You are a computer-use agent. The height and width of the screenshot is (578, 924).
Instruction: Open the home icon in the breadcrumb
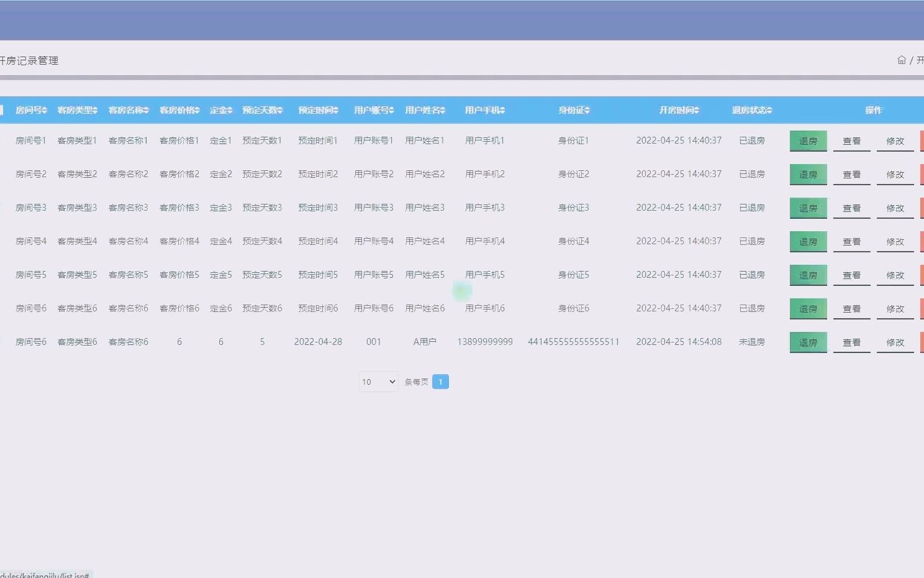(x=902, y=60)
